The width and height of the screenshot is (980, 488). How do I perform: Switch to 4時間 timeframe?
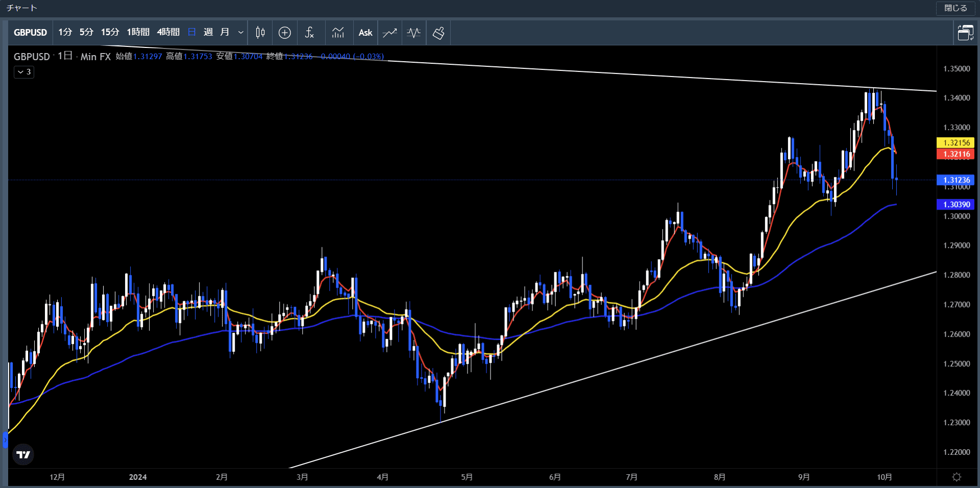pyautogui.click(x=168, y=32)
